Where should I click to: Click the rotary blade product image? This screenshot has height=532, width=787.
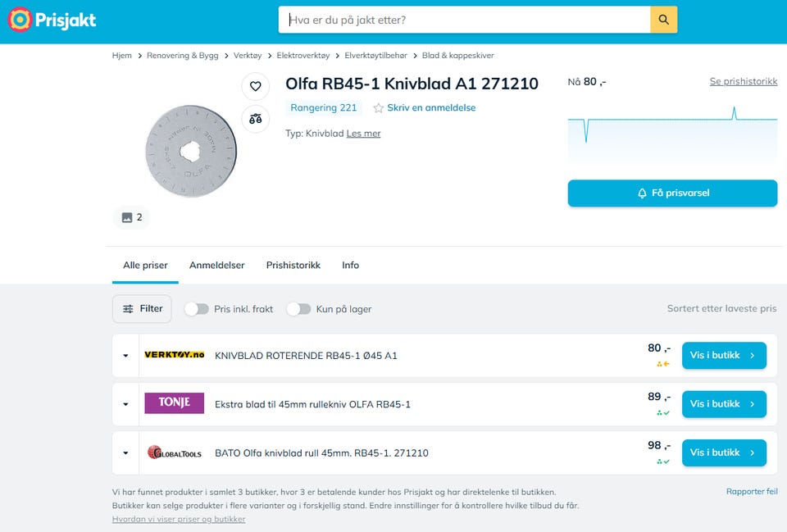click(191, 151)
